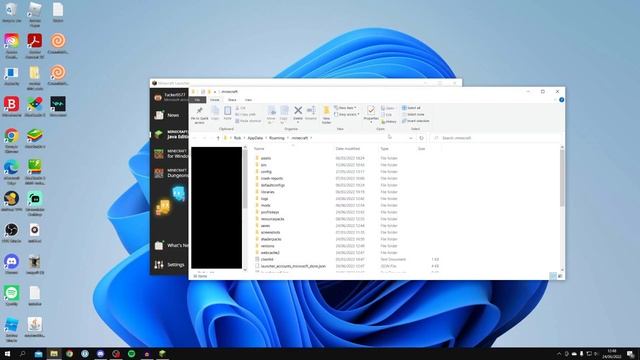Select the mods folder

pyautogui.click(x=265, y=205)
